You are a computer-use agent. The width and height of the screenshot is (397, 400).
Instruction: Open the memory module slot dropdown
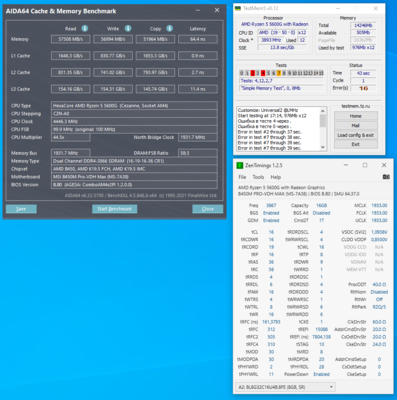tap(285, 387)
